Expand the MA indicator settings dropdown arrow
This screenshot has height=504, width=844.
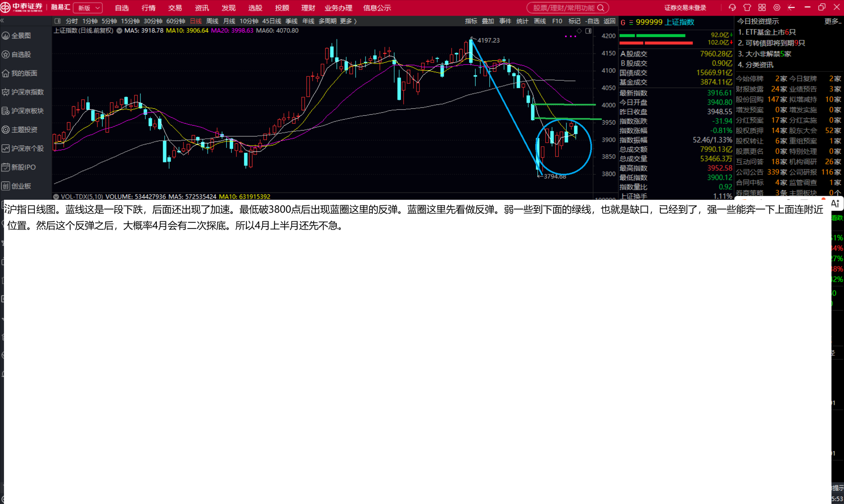[119, 31]
